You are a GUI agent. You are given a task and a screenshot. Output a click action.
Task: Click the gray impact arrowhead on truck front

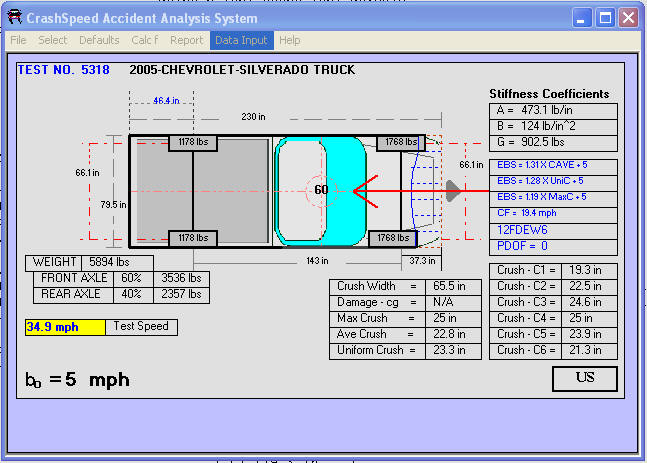[x=452, y=189]
